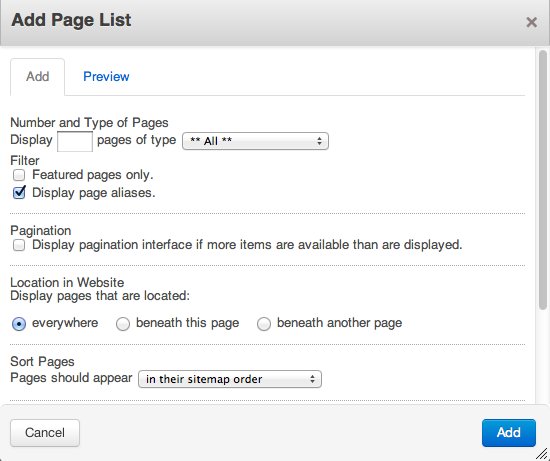Select the Add tab
The width and height of the screenshot is (550, 461).
tap(38, 76)
